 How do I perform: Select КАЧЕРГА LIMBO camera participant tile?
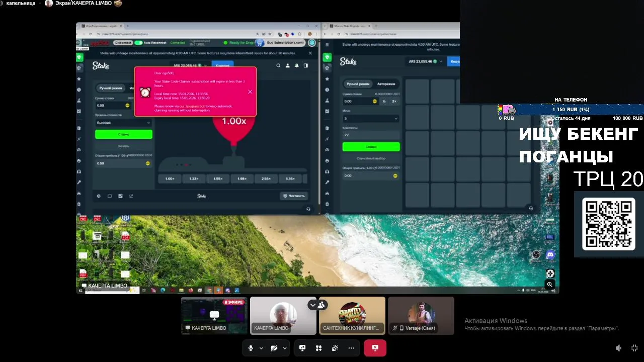(x=283, y=316)
